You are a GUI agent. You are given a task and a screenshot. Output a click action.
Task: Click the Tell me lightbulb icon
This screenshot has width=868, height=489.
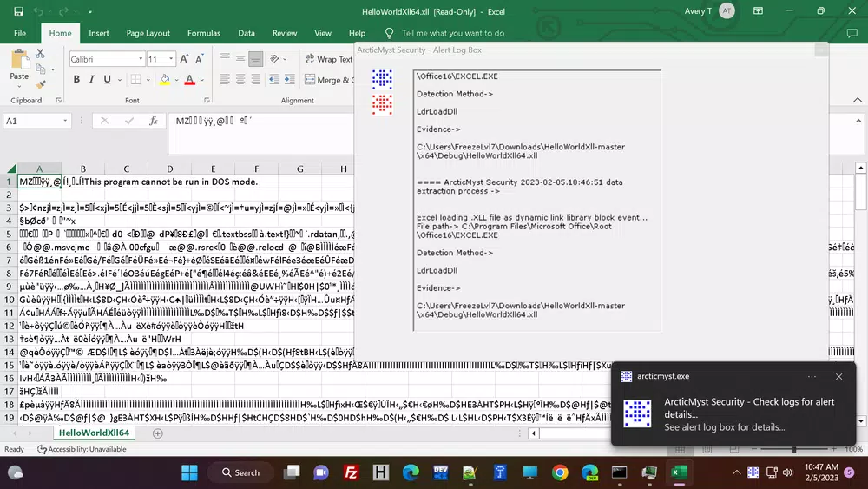pos(389,33)
